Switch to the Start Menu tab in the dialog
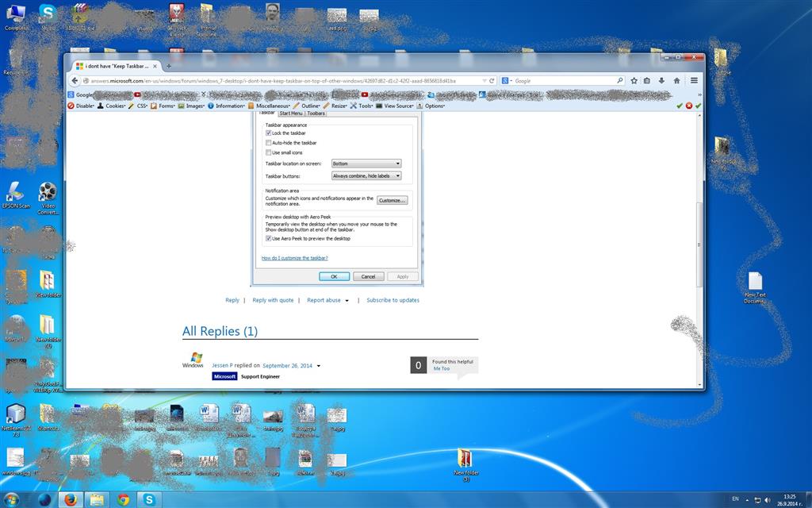Image resolution: width=812 pixels, height=508 pixels. pyautogui.click(x=290, y=113)
